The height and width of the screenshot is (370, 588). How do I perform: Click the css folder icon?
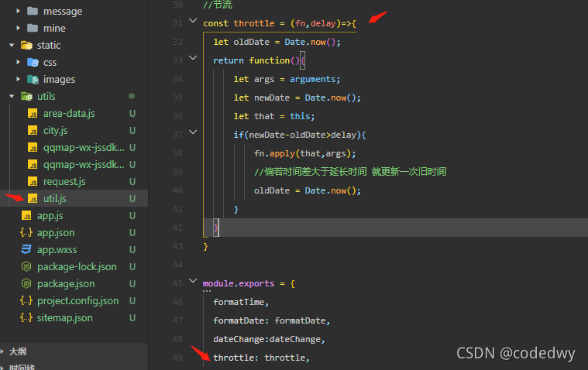tap(33, 62)
